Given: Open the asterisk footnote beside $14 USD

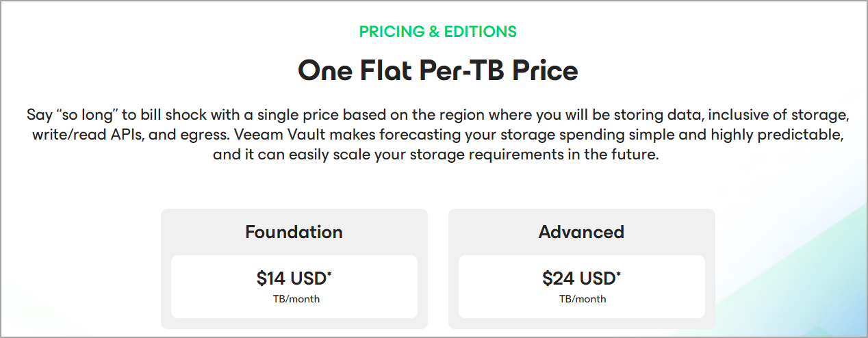Looking at the screenshot, I should (x=330, y=274).
